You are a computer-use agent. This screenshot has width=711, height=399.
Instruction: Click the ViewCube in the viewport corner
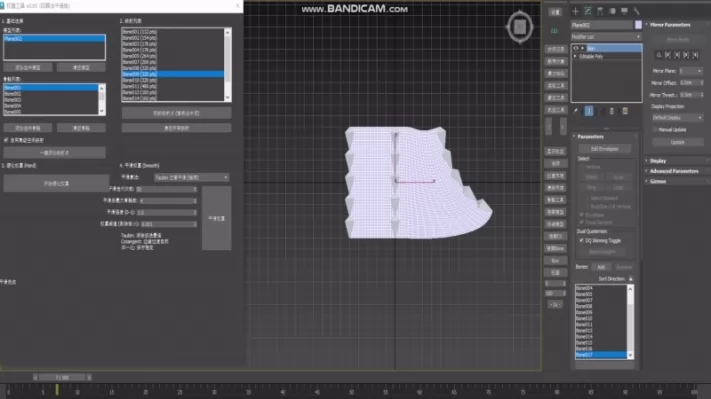(x=520, y=27)
